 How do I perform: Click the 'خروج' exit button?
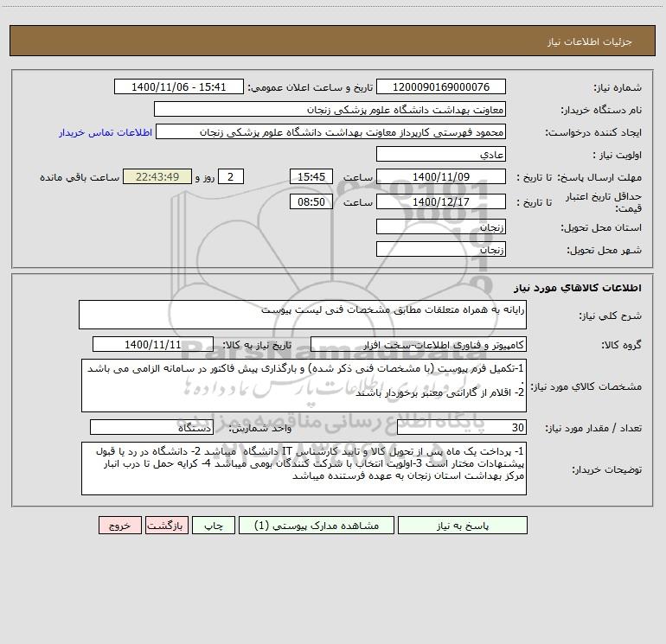tap(119, 525)
